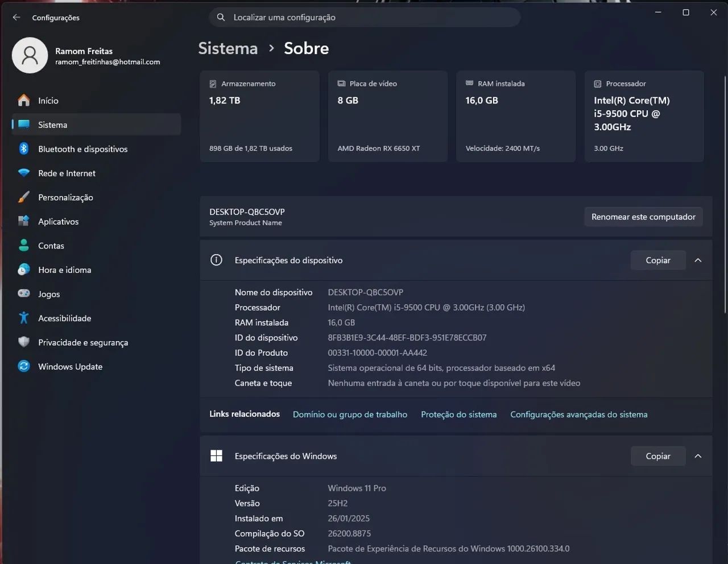Open Proteção do sistema link
Viewport: 728px width, 564px height.
click(458, 414)
